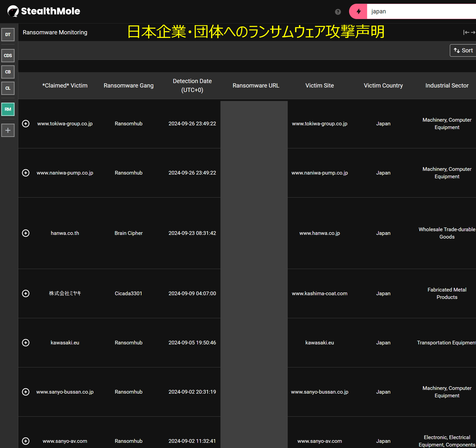Viewport: 476px width, 448px height.
Task: Click victim site www.hanwa.co.jp
Action: coord(320,233)
